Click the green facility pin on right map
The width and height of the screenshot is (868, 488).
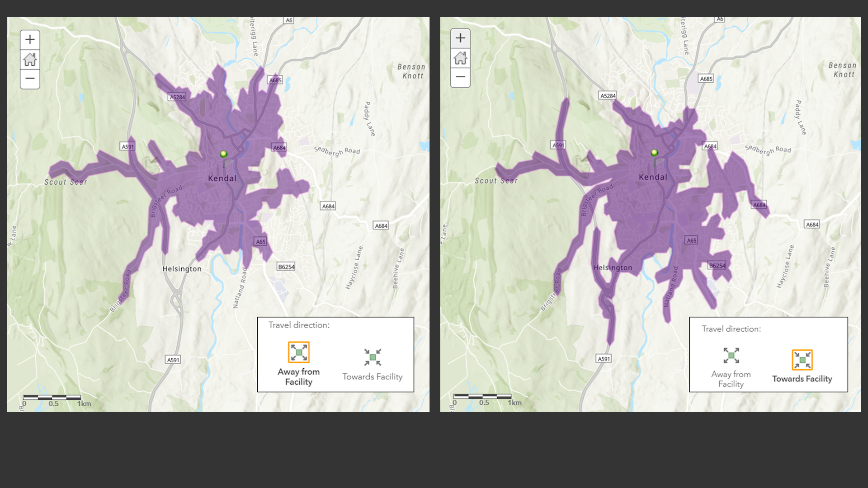tap(654, 154)
